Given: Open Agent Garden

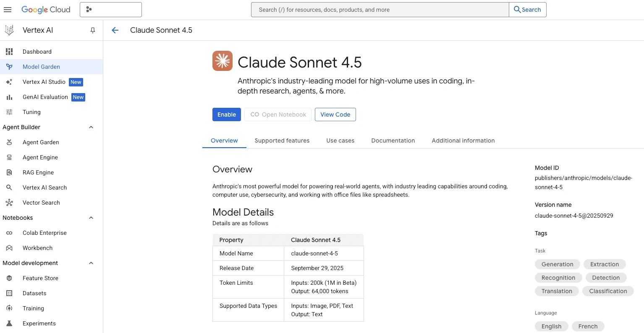Looking at the screenshot, I should [x=40, y=142].
